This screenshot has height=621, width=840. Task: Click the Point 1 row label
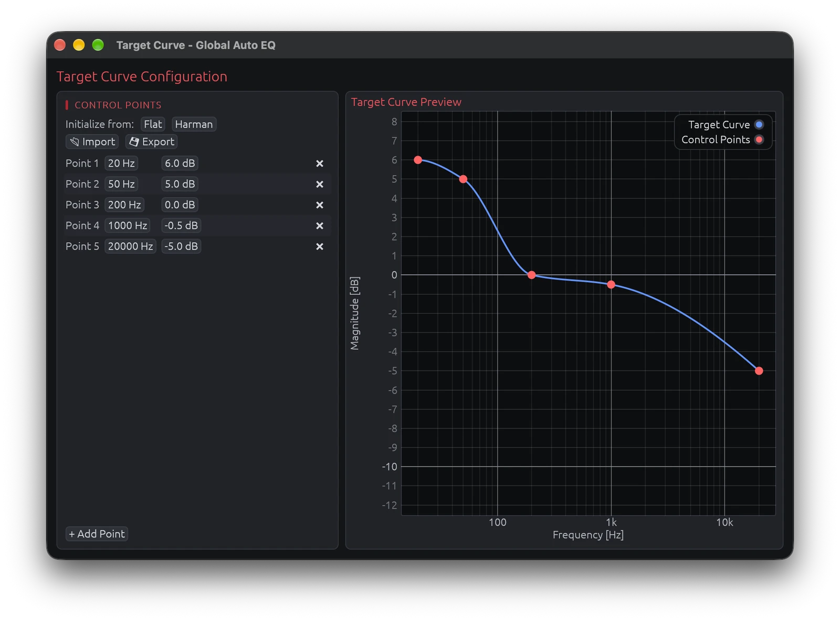pyautogui.click(x=82, y=163)
